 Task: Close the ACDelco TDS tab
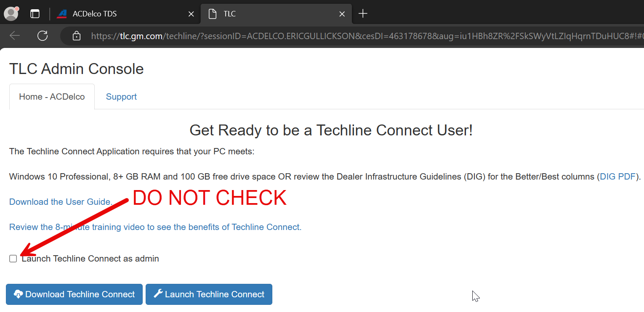(191, 14)
